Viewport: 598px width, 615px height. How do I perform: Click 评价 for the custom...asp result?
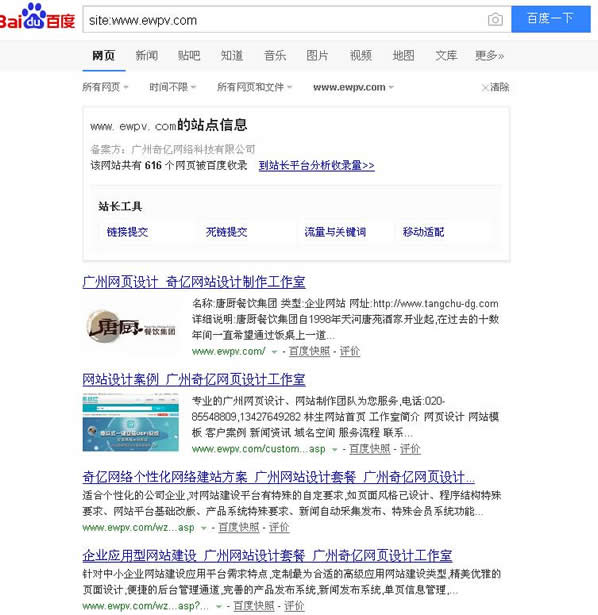410,449
